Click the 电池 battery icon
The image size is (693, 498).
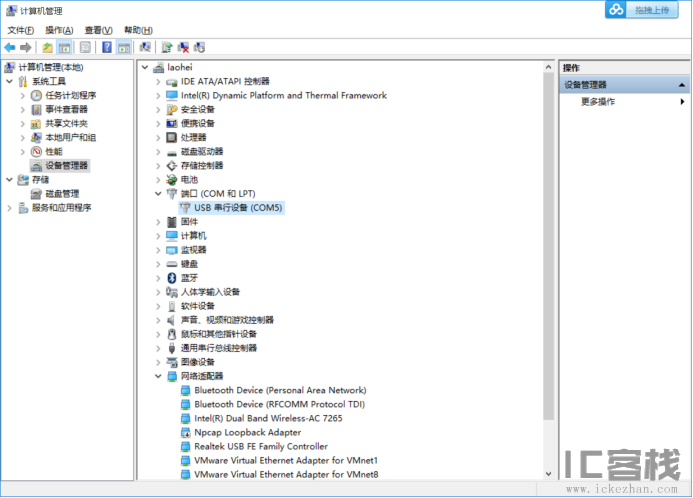click(x=171, y=180)
